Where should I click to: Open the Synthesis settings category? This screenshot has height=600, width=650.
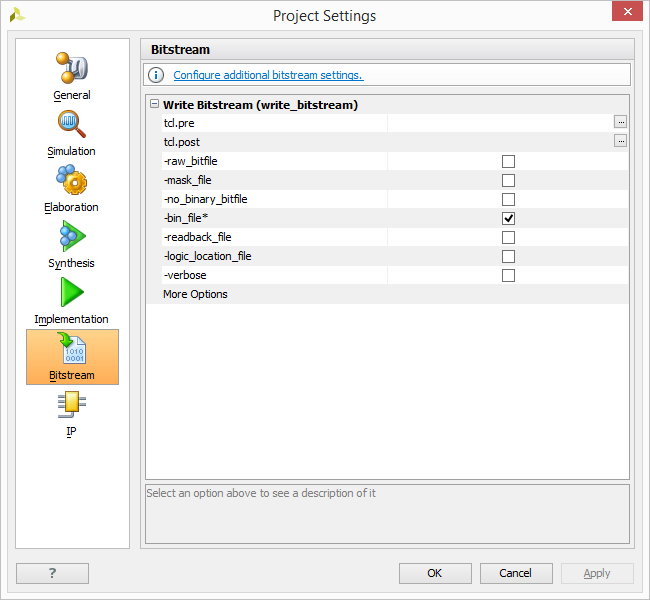pyautogui.click(x=72, y=245)
